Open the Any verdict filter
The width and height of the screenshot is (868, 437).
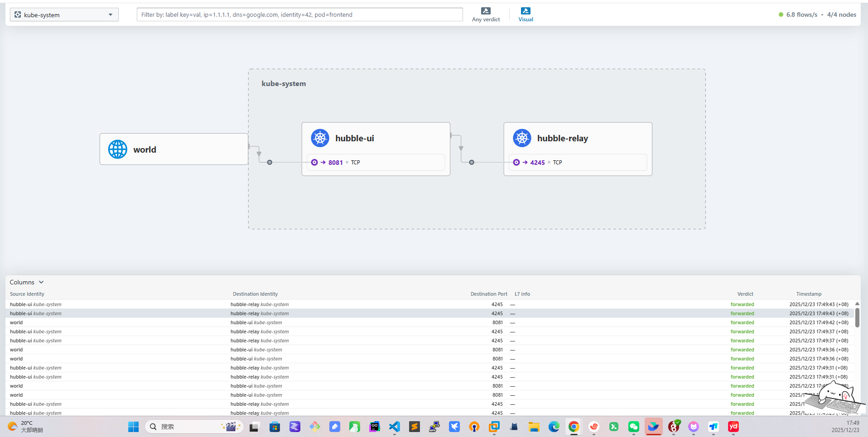[486, 14]
